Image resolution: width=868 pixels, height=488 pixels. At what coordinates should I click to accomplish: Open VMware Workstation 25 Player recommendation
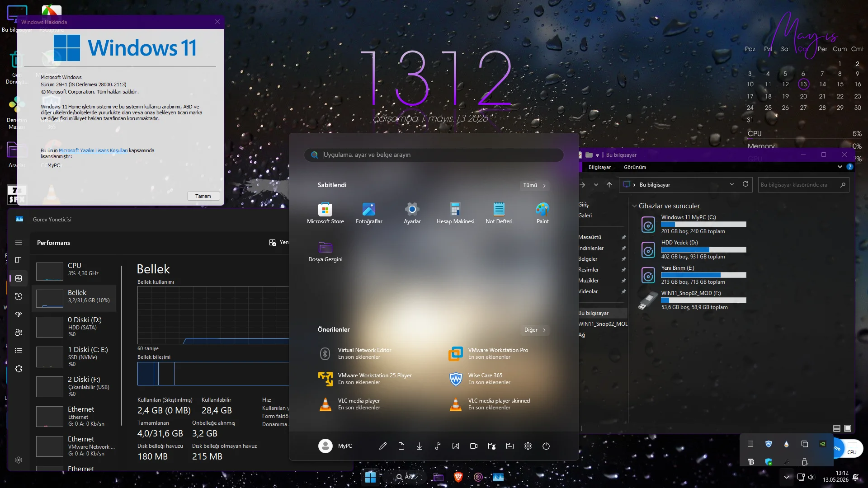coord(365,379)
